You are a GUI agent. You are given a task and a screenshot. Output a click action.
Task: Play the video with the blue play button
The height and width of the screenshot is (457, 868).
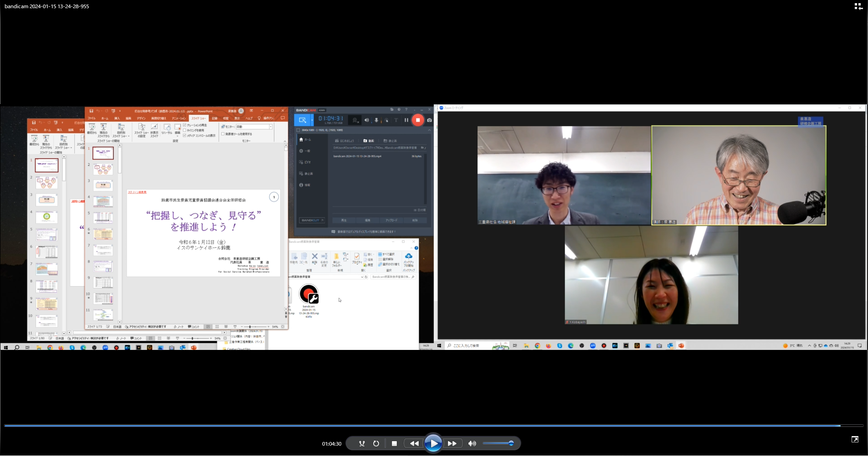(433, 443)
